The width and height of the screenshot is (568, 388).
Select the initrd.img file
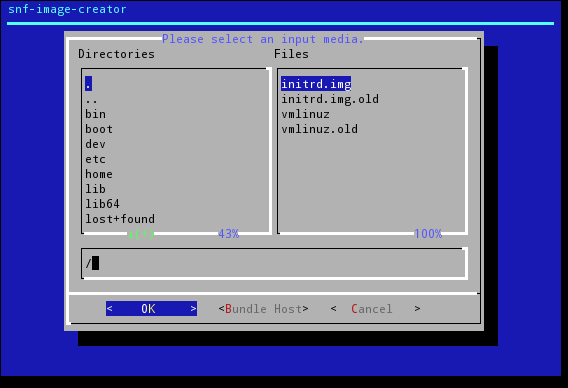click(x=316, y=84)
